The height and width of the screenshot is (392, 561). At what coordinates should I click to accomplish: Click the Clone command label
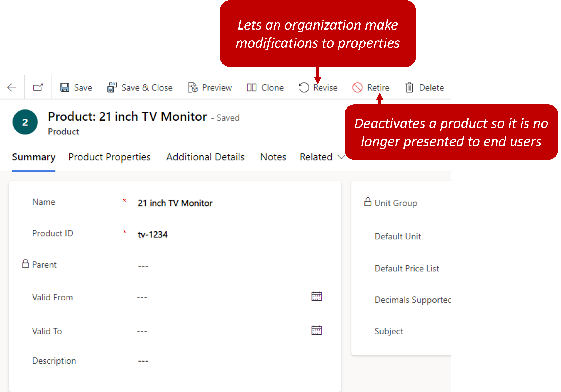click(272, 88)
